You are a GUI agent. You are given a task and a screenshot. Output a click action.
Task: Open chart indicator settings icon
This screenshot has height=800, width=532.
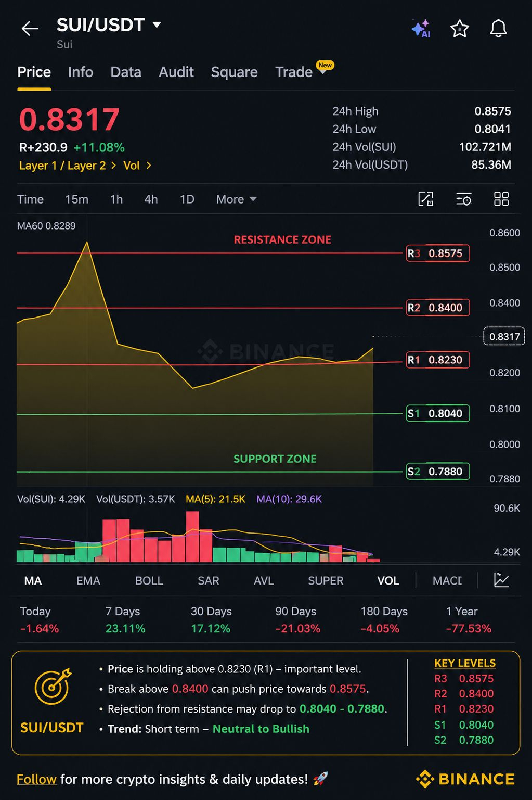pyautogui.click(x=463, y=199)
